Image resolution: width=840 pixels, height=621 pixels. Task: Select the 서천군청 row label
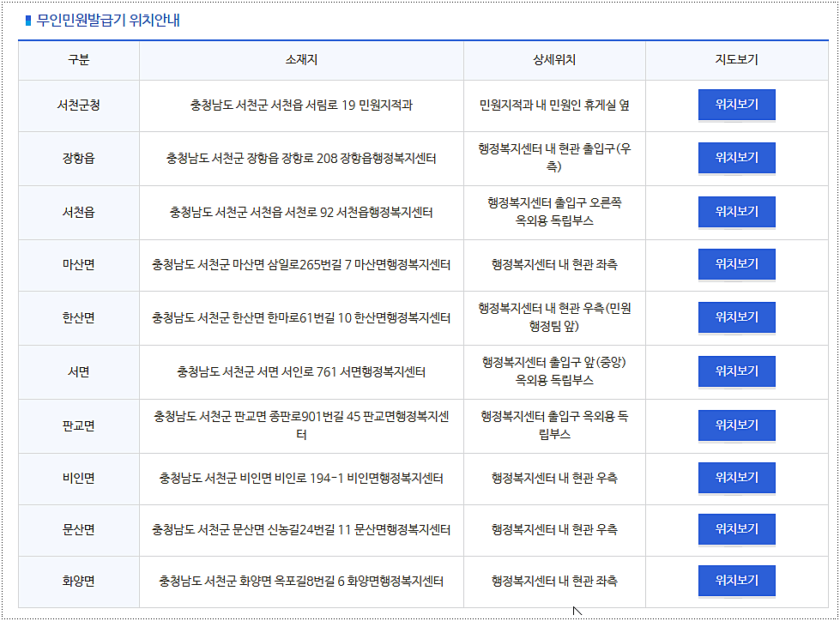tap(79, 105)
